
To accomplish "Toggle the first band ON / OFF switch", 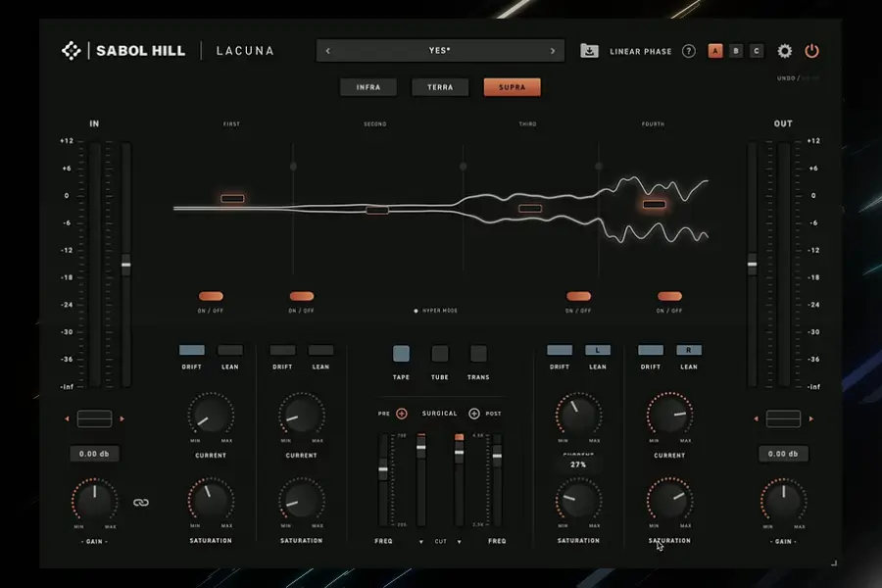I will (211, 296).
